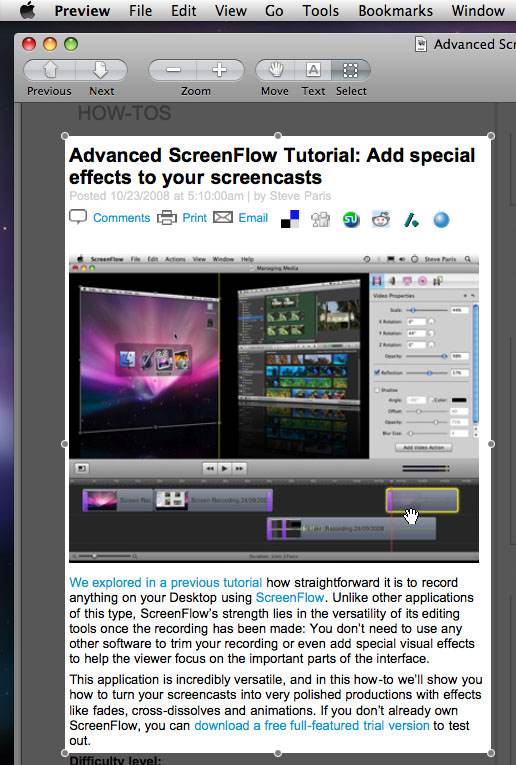The height and width of the screenshot is (765, 516).
Task: Go to Next page toolbar button
Action: tap(101, 70)
